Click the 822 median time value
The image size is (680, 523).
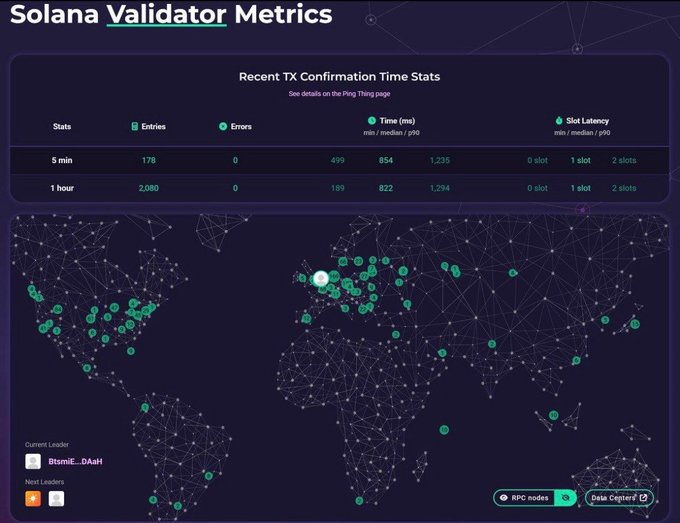tap(386, 188)
